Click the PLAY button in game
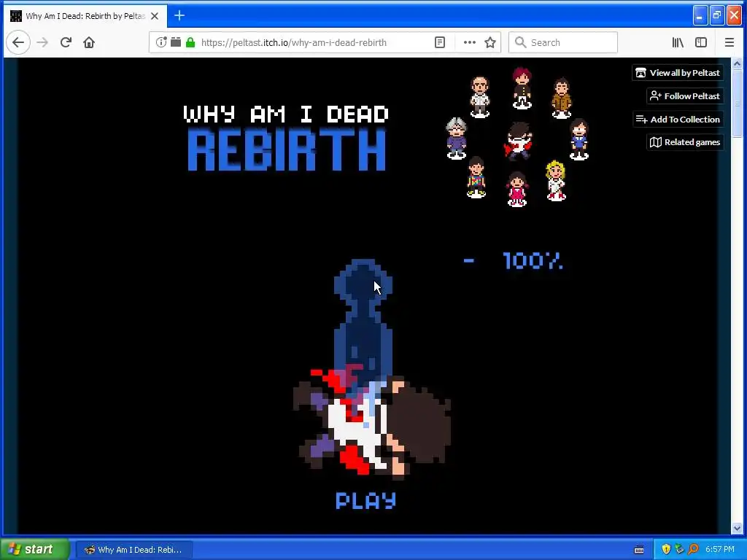The height and width of the screenshot is (560, 747). pyautogui.click(x=366, y=500)
